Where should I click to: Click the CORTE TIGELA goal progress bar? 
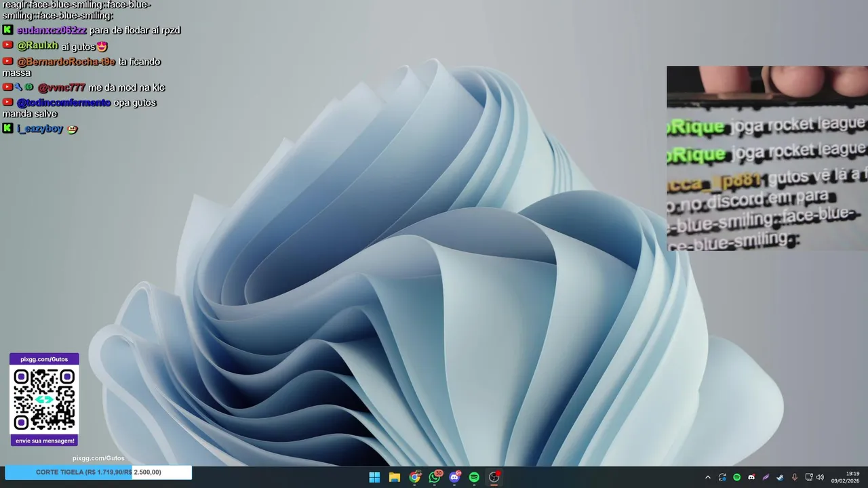pos(98,472)
